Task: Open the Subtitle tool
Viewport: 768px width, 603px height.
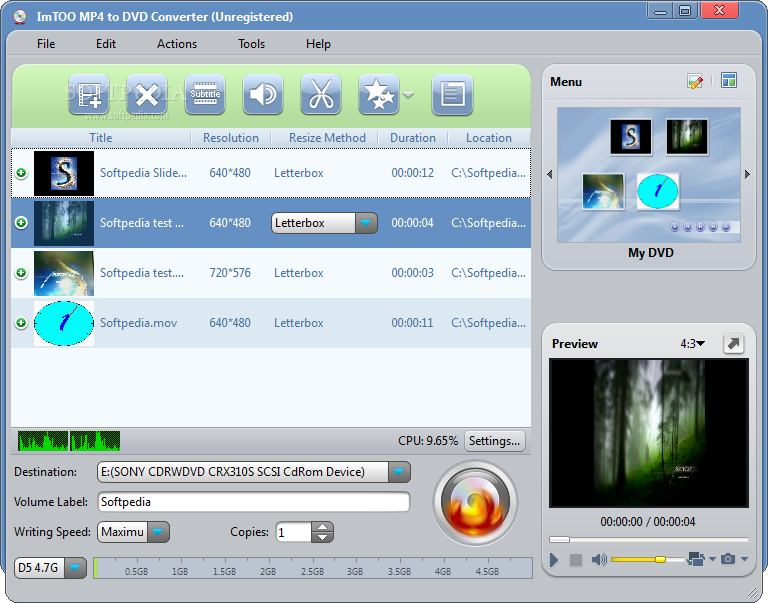Action: tap(205, 95)
